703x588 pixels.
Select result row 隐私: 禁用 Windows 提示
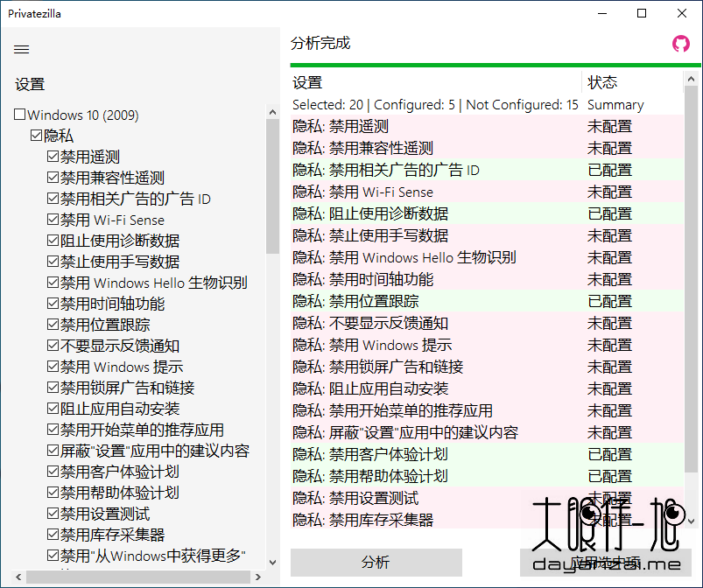point(487,345)
